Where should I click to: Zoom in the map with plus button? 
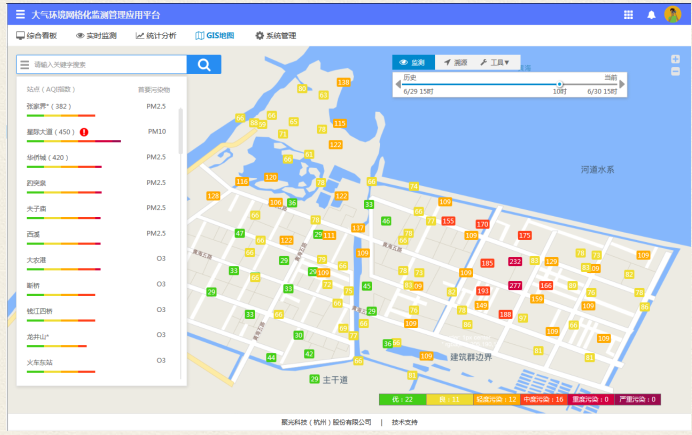pos(675,59)
